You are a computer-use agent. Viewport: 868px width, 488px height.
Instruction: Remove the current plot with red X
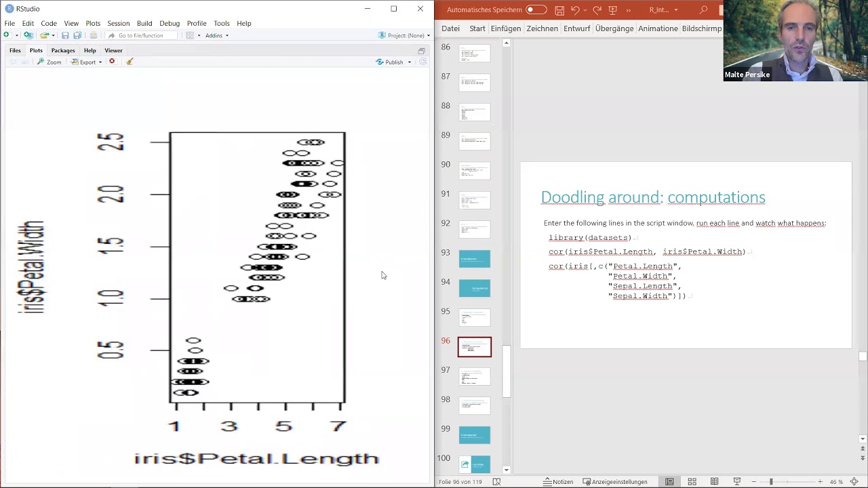112,62
